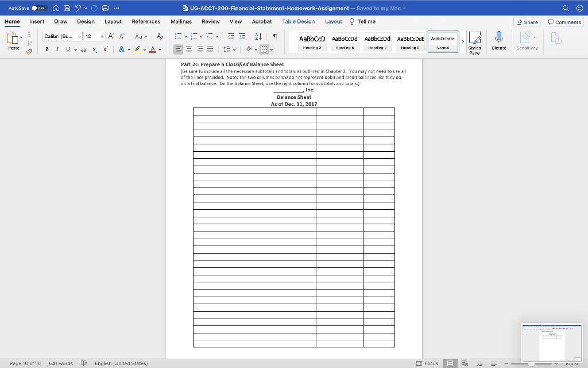Toggle AutoSave switch
The height and width of the screenshot is (368, 588).
click(40, 8)
